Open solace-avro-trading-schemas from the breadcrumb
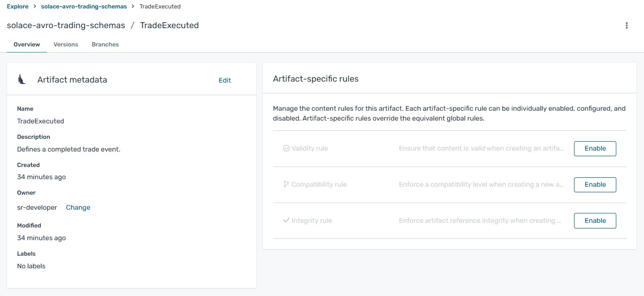This screenshot has height=296, width=644. pos(84,7)
